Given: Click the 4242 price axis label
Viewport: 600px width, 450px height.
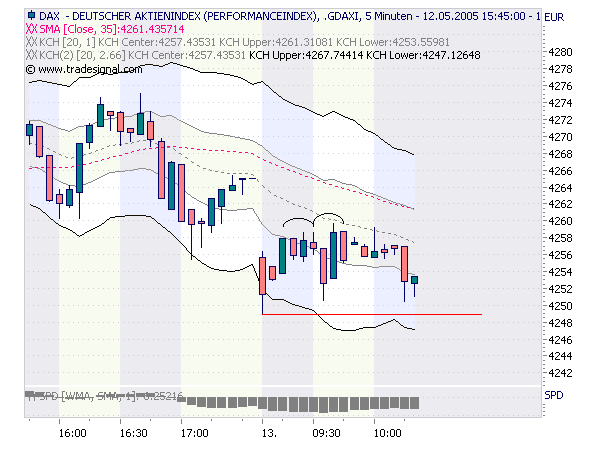Looking at the screenshot, I should click(x=560, y=373).
